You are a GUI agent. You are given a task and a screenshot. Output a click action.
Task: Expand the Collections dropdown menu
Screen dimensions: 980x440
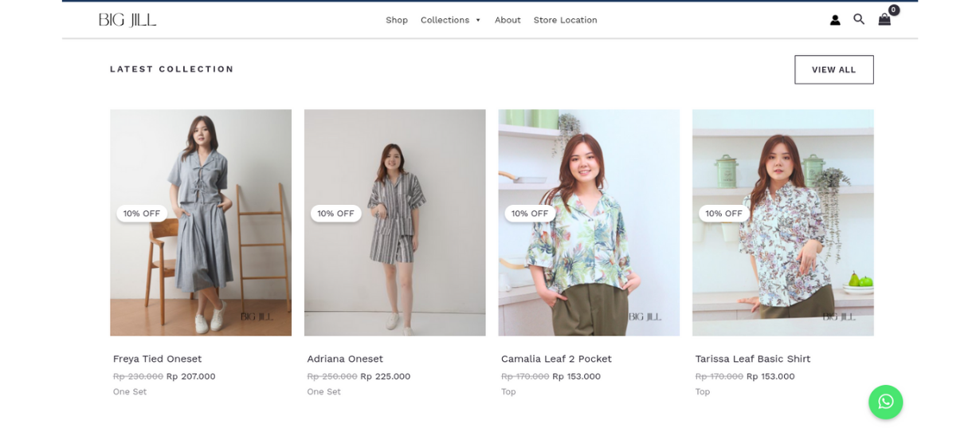[x=450, y=20]
